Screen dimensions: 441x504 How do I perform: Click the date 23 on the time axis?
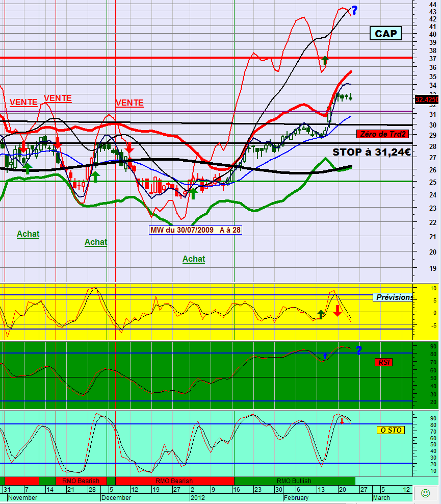(x=258, y=490)
